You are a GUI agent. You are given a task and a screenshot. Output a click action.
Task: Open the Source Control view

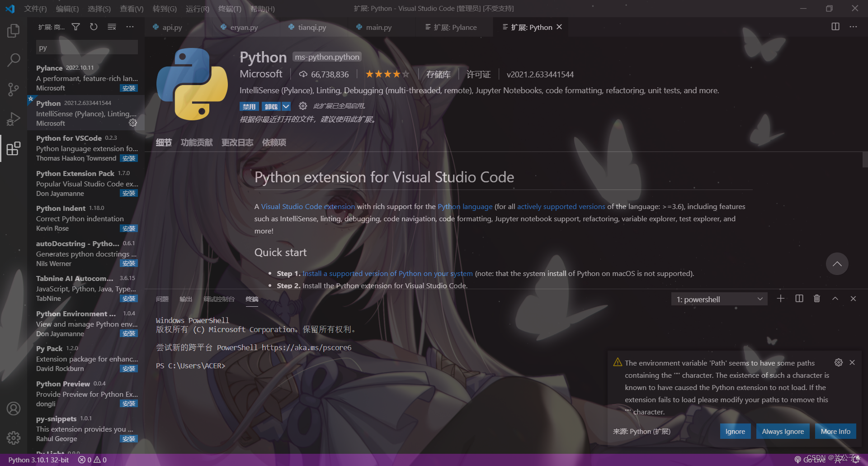[x=14, y=89]
